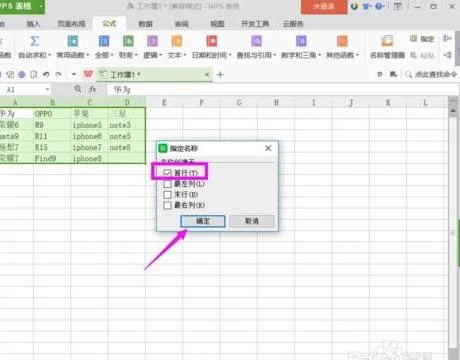Click the undo arrow in quick toolbar

(46, 75)
